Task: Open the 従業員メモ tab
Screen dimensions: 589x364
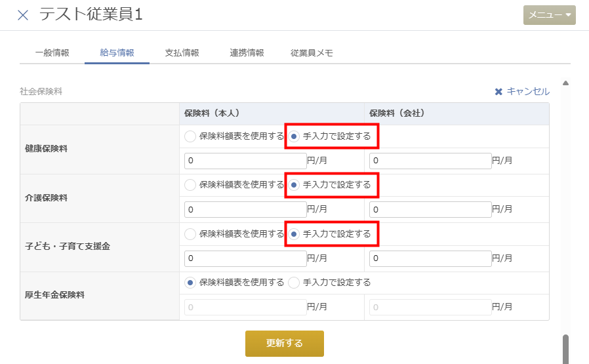Action: pos(312,53)
